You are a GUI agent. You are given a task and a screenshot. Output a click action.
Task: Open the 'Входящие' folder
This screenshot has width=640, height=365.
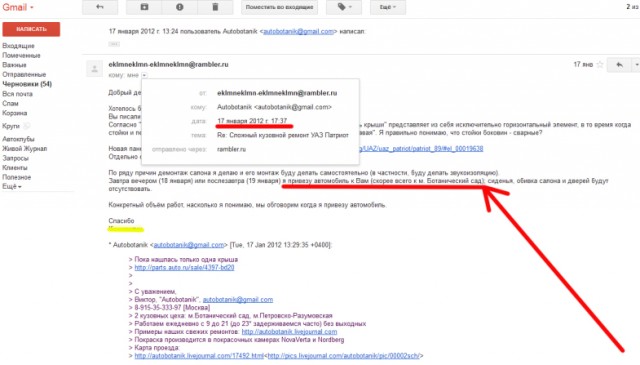point(18,46)
